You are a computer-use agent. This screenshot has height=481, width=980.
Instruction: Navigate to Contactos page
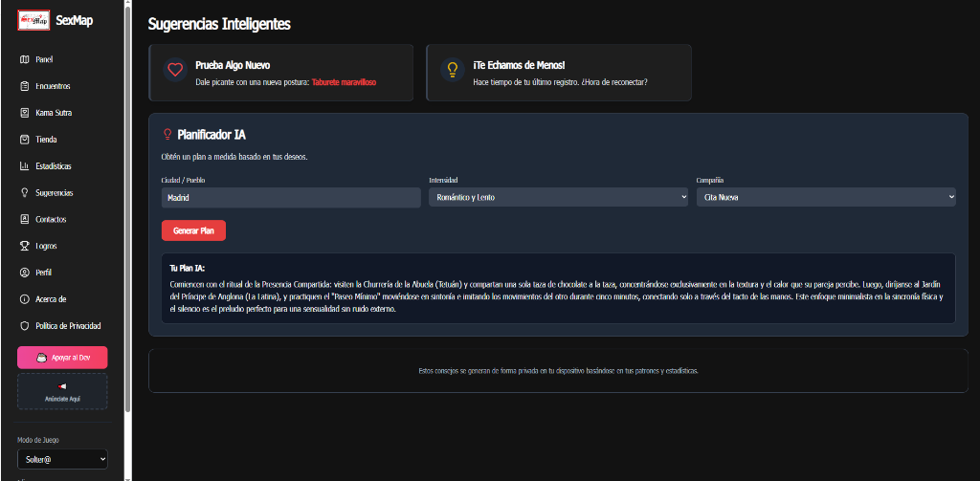pos(51,219)
